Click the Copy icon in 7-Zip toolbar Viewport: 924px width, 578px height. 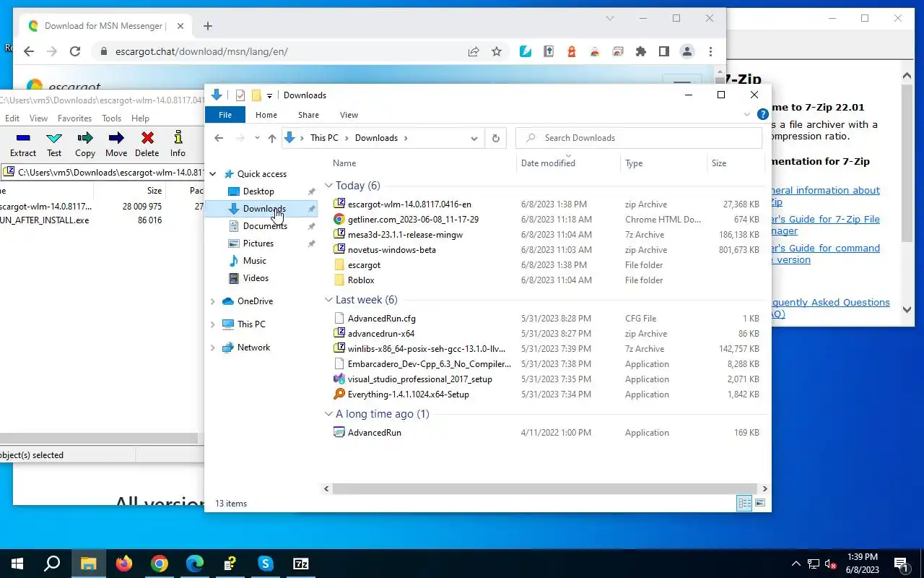point(85,138)
